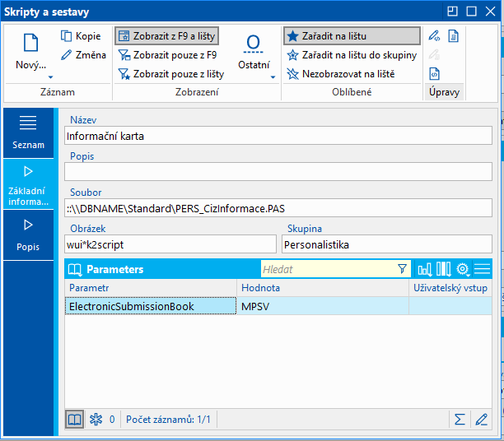The height and width of the screenshot is (441, 504).
Task: Click the Nový new record icon
Action: point(30,43)
